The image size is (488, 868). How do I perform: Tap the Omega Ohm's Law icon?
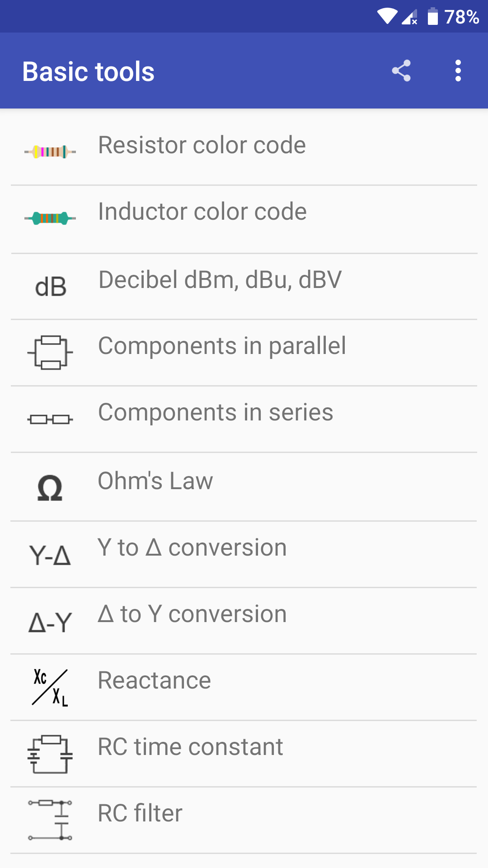click(x=50, y=488)
